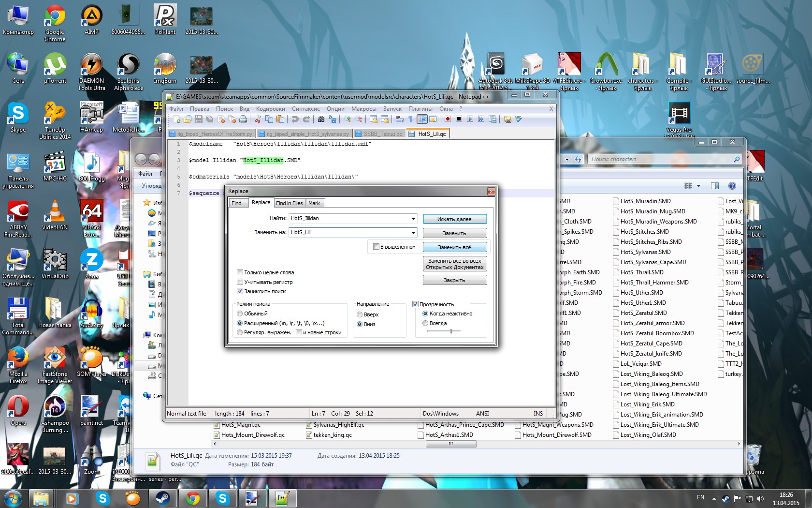Open the 'Плагины' menu
812x508 pixels.
click(420, 109)
